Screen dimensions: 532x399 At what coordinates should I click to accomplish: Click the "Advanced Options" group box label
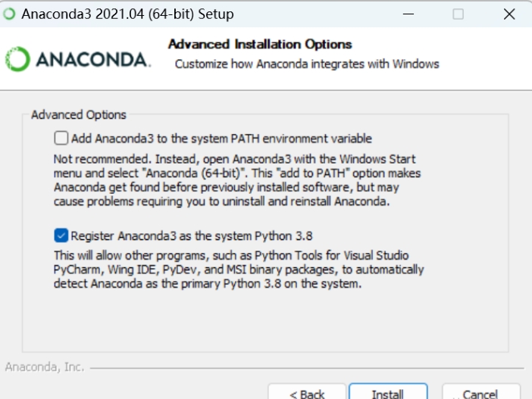tap(79, 115)
